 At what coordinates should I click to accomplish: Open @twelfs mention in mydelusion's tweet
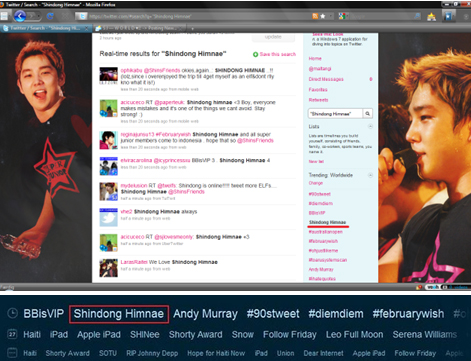167,186
